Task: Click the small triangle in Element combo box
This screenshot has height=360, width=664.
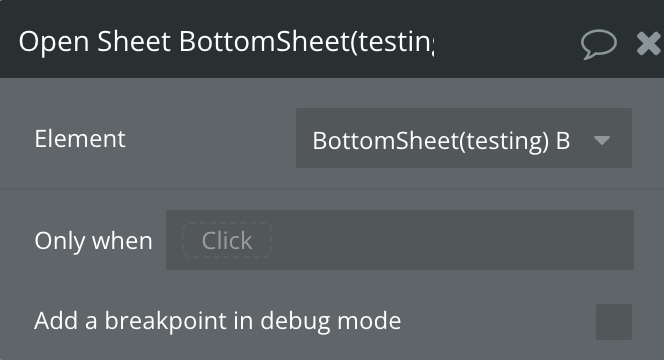Action: click(x=602, y=140)
